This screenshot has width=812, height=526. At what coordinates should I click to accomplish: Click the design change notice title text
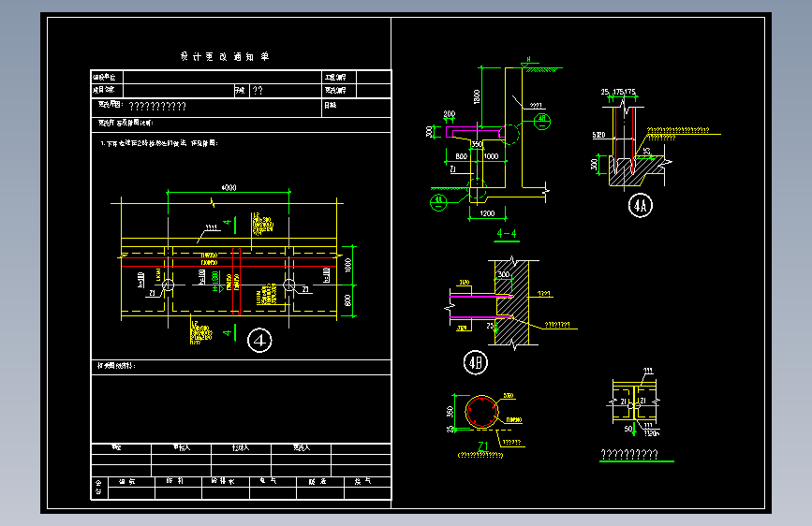tap(225, 56)
